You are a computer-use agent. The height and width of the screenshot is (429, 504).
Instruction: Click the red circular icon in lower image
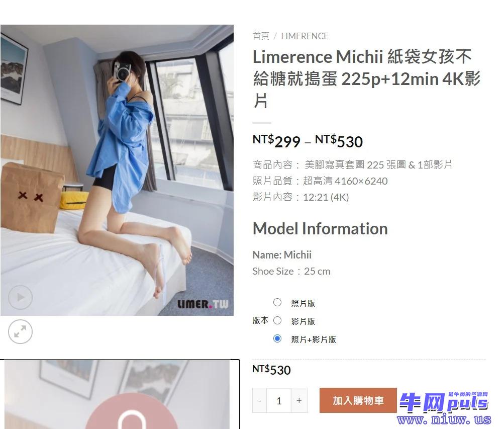click(x=131, y=411)
